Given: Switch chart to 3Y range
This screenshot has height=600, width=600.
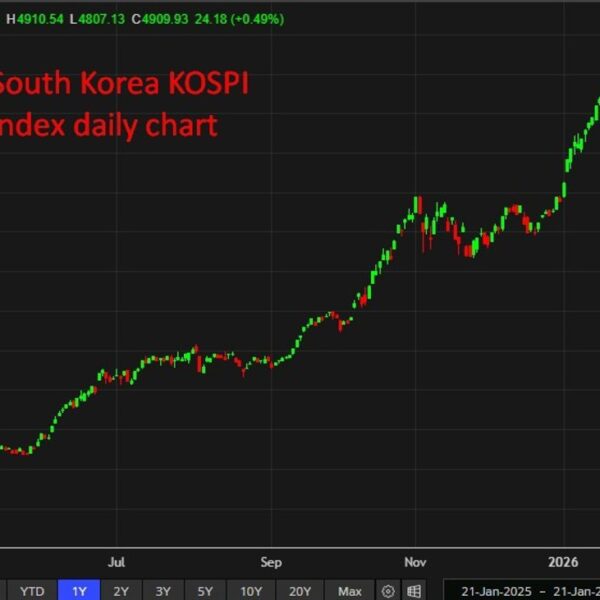Looking at the screenshot, I should (x=163, y=591).
